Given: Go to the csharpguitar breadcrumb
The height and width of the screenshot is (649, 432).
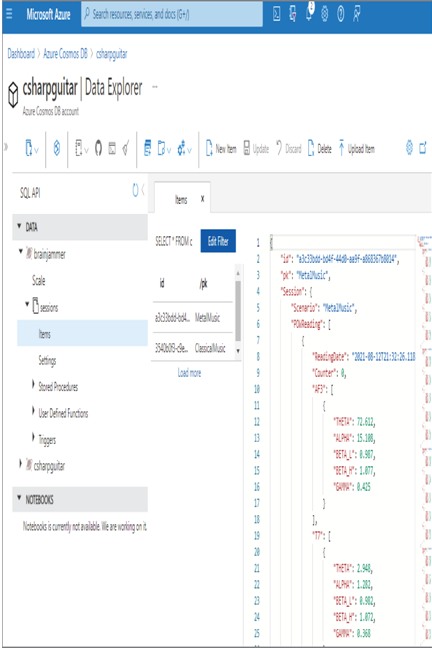Looking at the screenshot, I should point(112,54).
